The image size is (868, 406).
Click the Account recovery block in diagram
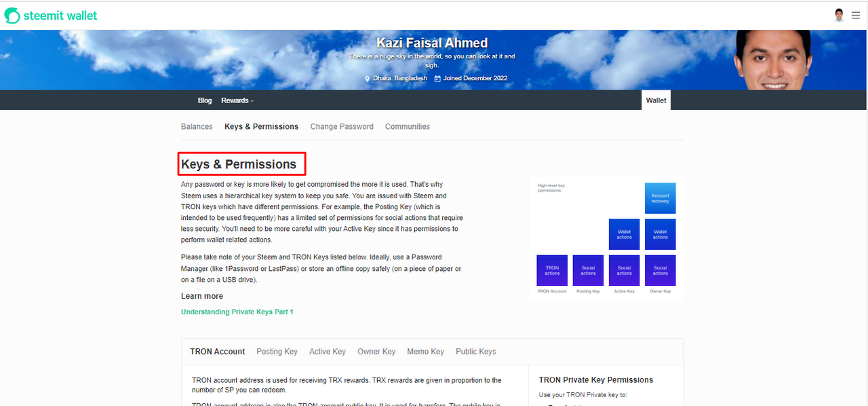click(x=660, y=198)
